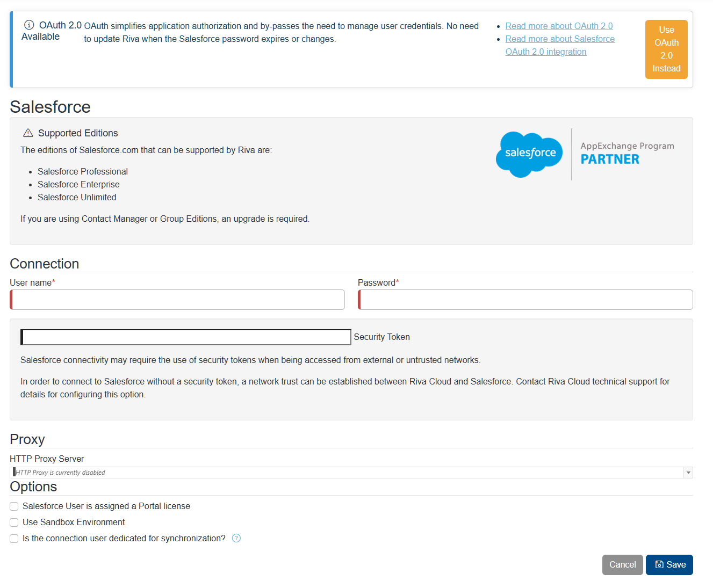This screenshot has width=713, height=588.
Task: Open Read more about OAuth 2.0 link
Action: [559, 26]
